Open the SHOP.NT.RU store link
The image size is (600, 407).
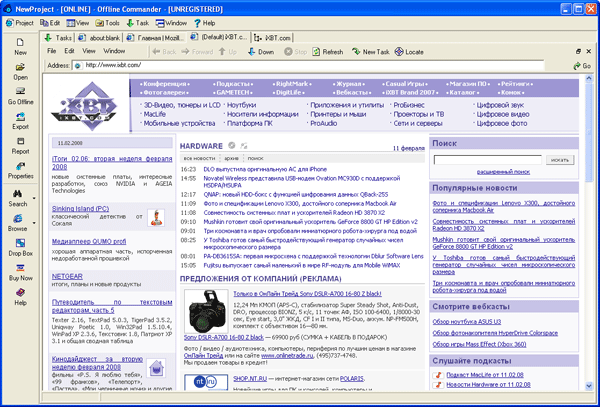coord(250,379)
